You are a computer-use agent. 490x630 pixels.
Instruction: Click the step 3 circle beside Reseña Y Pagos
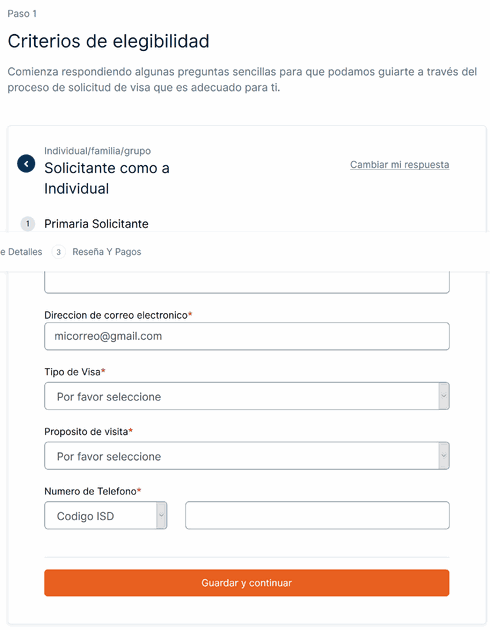59,252
